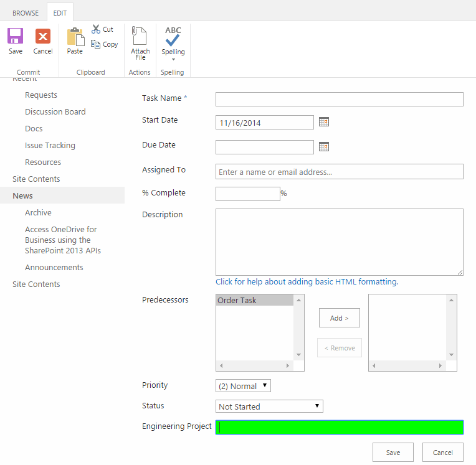Click the Assigned To people picker field

[339, 172]
